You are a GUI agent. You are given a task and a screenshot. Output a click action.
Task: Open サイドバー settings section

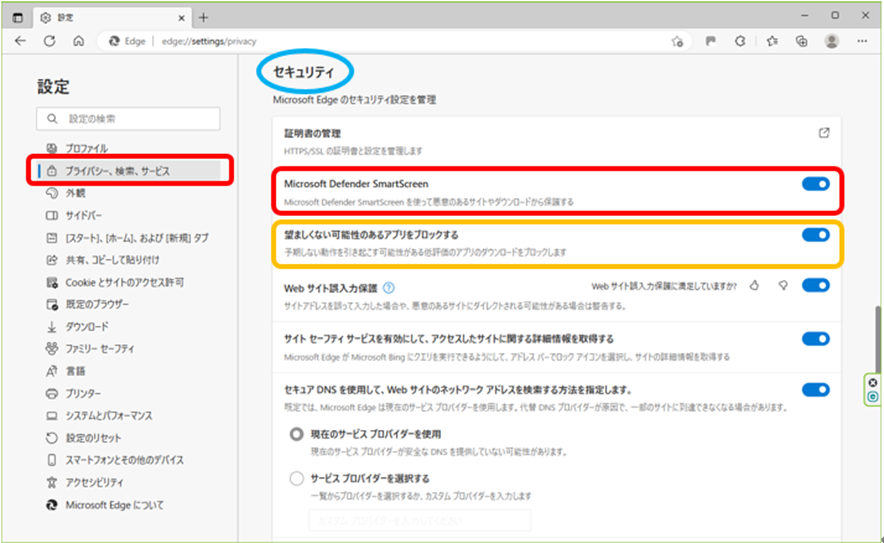point(83,215)
